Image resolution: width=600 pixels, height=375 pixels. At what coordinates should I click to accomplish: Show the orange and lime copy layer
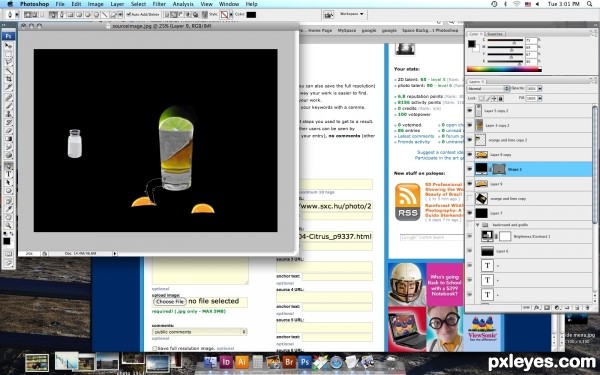click(x=470, y=199)
